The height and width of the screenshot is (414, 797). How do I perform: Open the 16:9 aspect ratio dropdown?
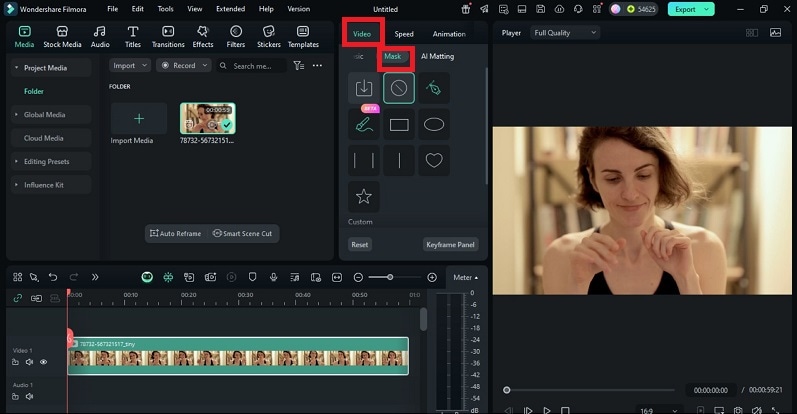click(659, 410)
